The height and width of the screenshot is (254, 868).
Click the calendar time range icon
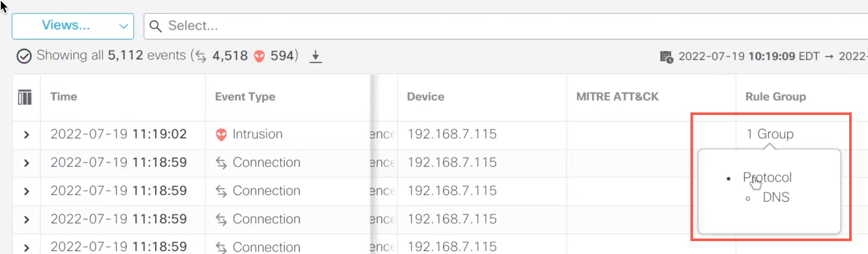tap(666, 57)
